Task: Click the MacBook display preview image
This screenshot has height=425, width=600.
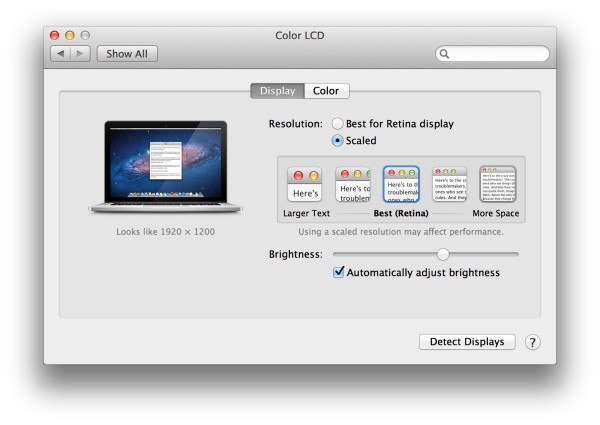Action: click(x=166, y=166)
